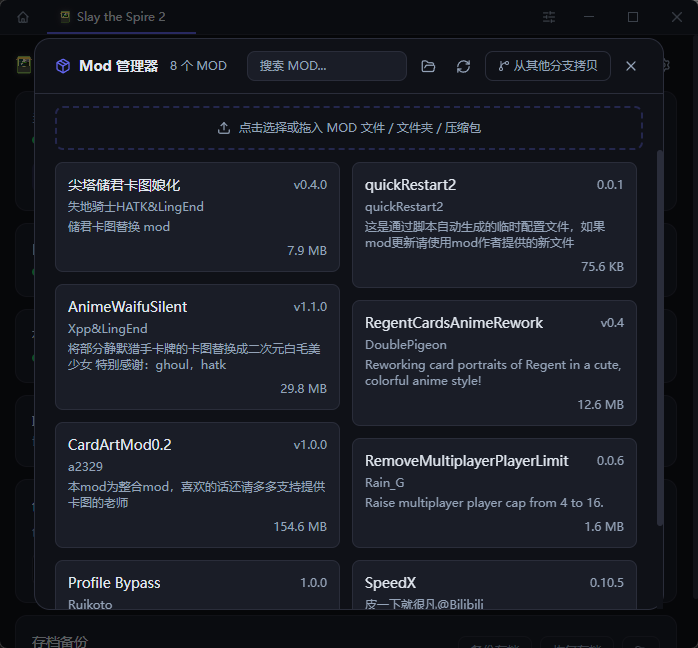Screen dimensions: 698x648
Task: Click the 从其他分支拷贝 button
Action: (548, 66)
